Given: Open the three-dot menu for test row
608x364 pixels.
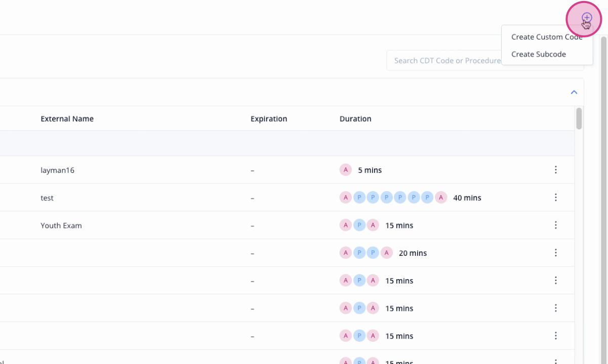Looking at the screenshot, I should [555, 198].
